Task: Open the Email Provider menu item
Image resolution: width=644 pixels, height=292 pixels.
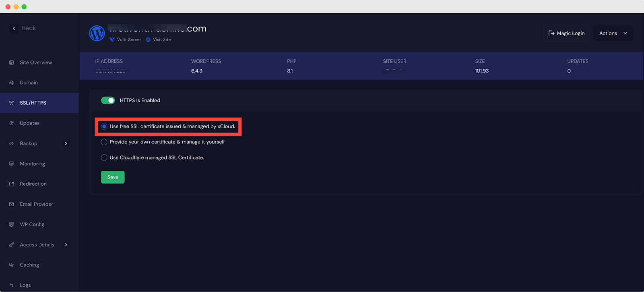Action: [37, 204]
